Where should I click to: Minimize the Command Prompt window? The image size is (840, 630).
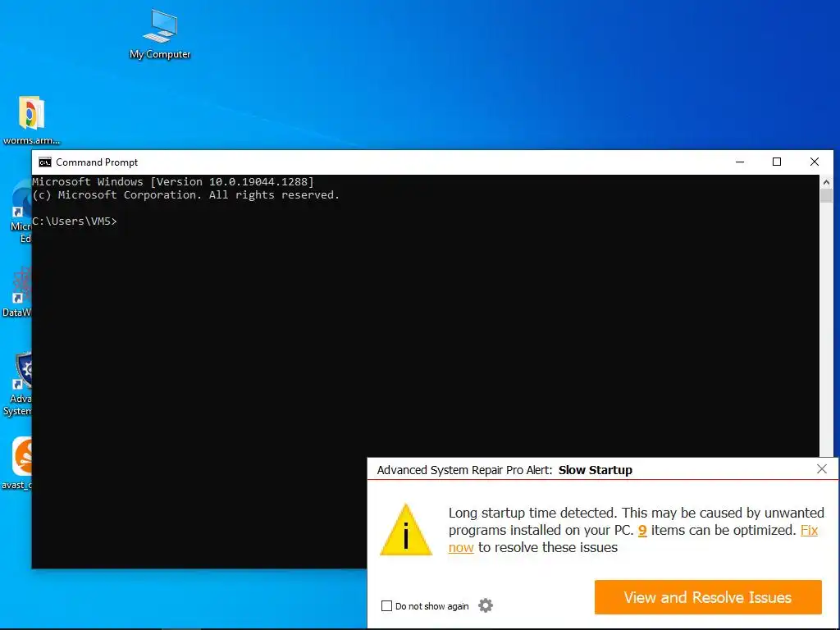(740, 162)
